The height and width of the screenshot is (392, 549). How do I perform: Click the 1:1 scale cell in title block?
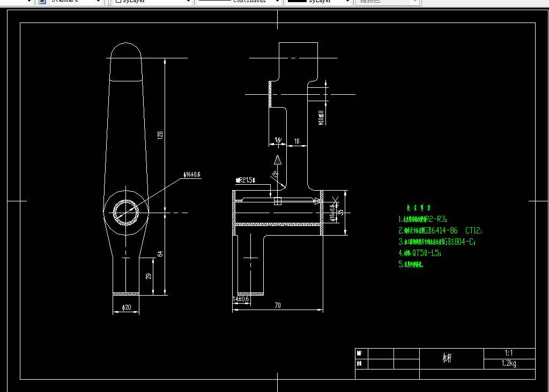point(509,353)
